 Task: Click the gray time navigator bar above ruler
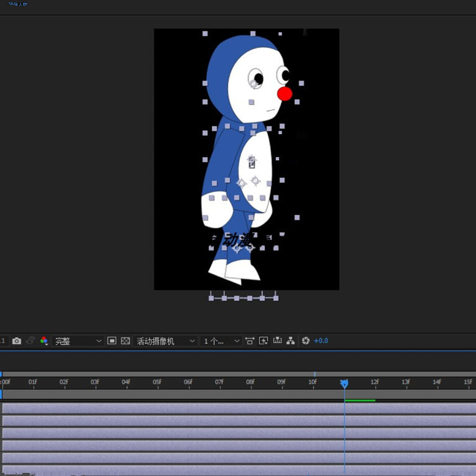click(x=238, y=374)
